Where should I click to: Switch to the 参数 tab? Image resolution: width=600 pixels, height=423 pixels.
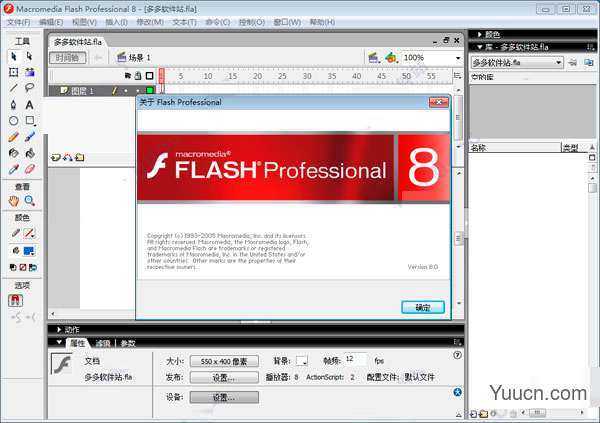tap(128, 343)
